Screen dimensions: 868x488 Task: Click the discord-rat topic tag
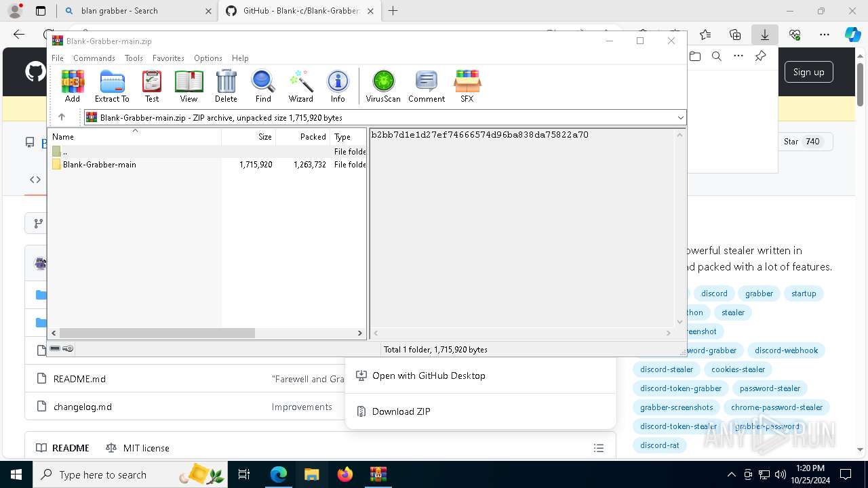660,445
